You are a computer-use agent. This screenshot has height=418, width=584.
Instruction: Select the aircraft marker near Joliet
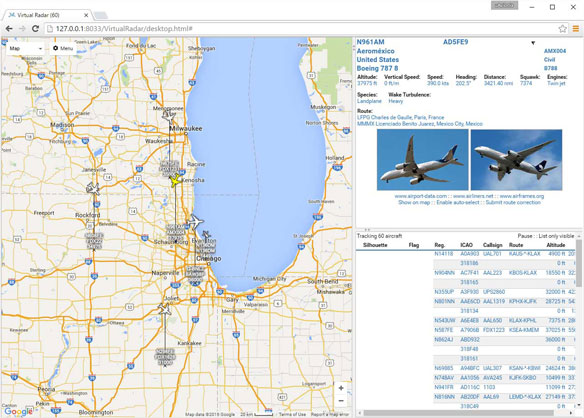point(164,309)
